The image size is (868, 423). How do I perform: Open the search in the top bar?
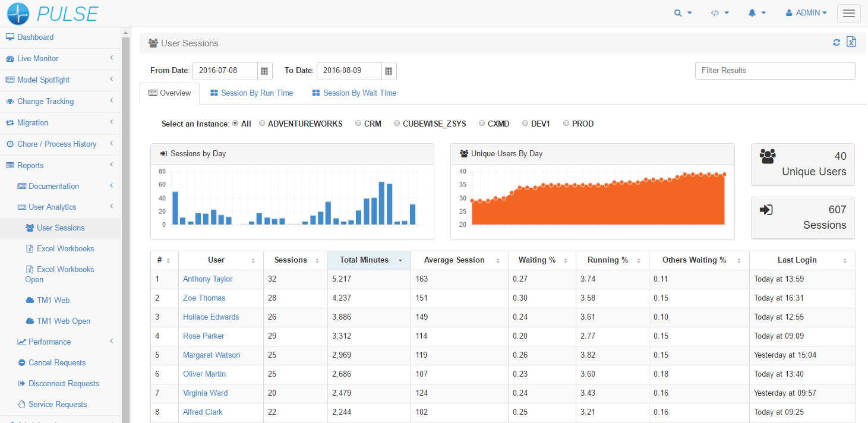pyautogui.click(x=680, y=12)
